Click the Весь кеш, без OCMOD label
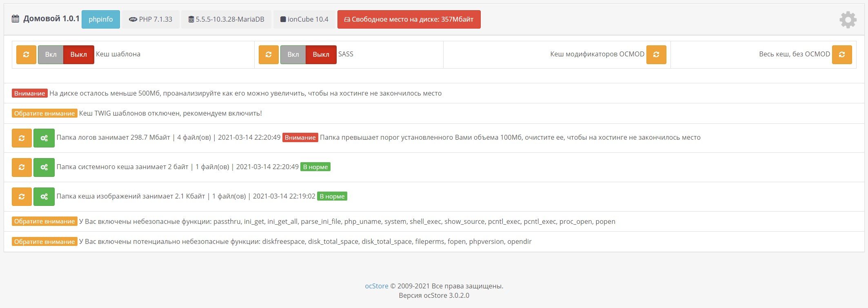868x308 pixels. (x=795, y=54)
